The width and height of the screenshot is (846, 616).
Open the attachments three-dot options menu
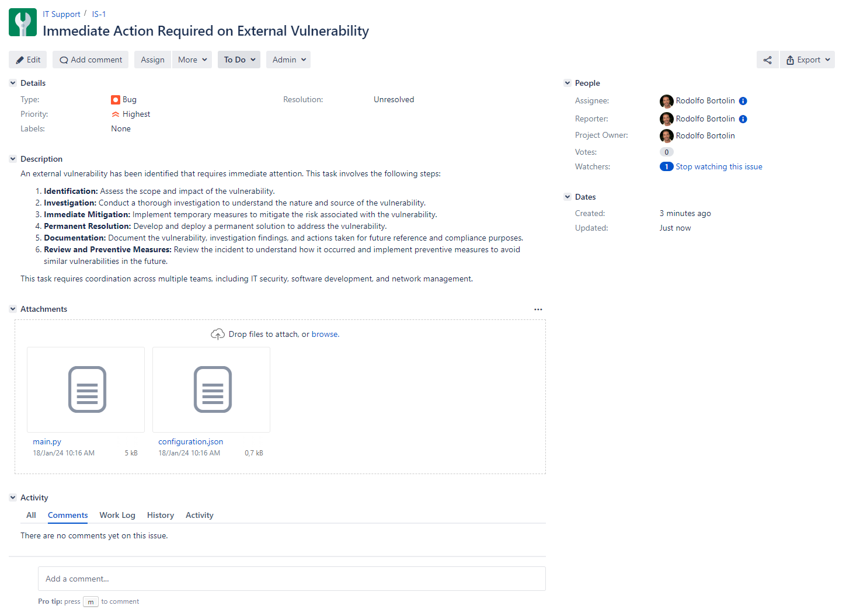point(538,309)
